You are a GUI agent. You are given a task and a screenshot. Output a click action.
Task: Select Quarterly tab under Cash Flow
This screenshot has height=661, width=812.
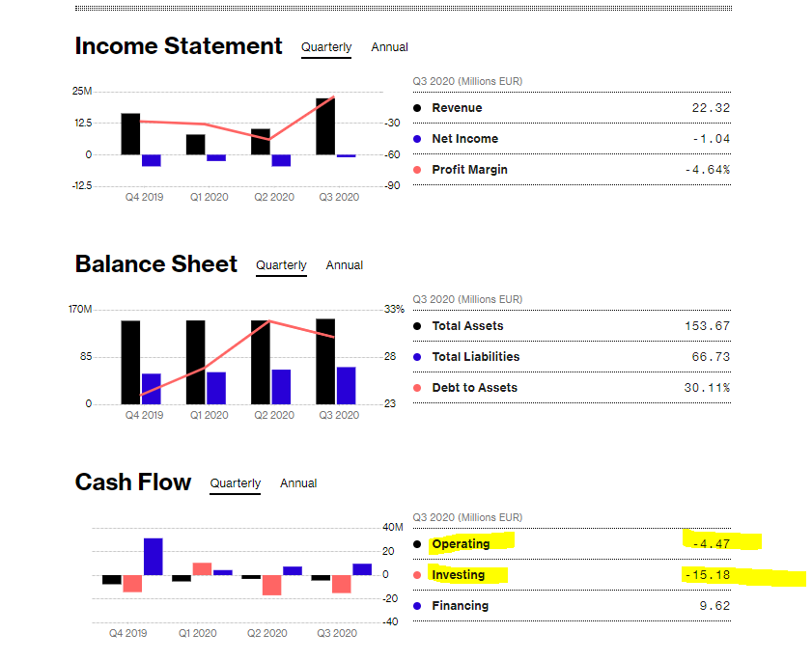(x=236, y=483)
